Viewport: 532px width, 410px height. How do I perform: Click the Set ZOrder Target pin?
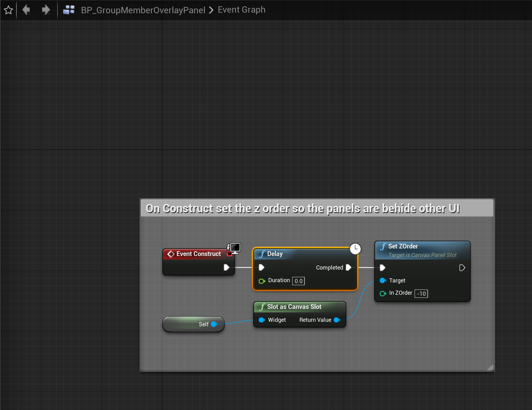[383, 280]
